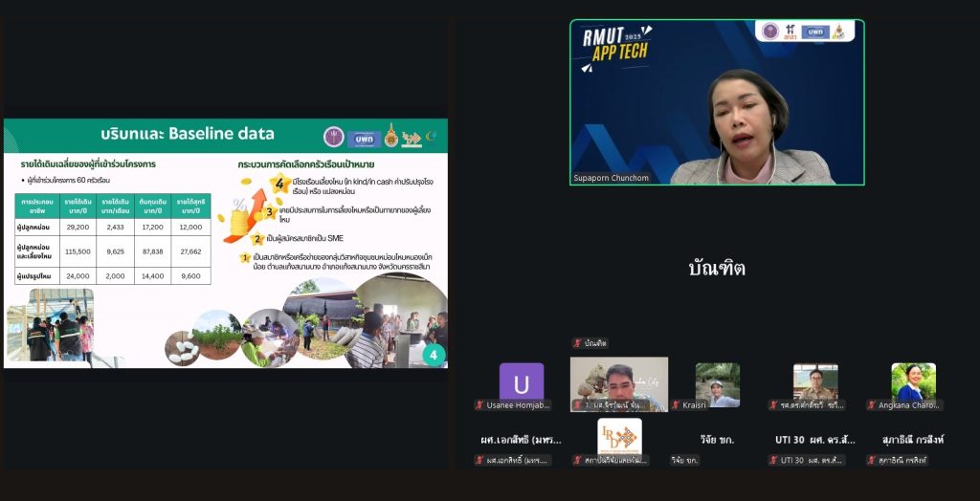This screenshot has height=501, width=980.
Task: Click muted microphone icon beside Usanee Homjab
Action: click(479, 405)
